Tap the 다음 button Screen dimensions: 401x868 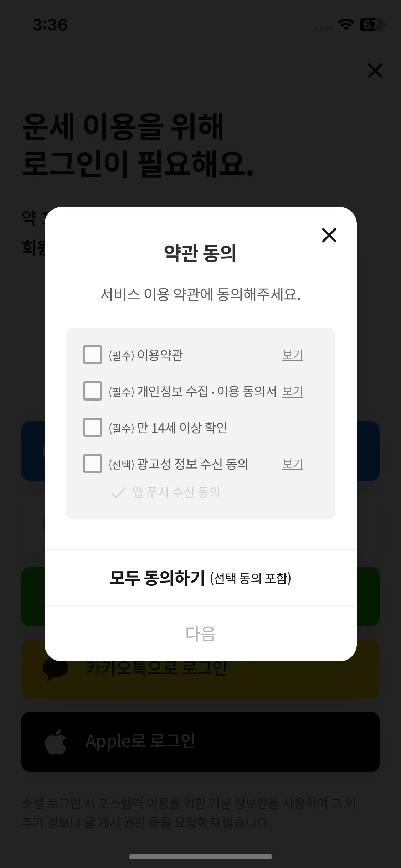[201, 634]
